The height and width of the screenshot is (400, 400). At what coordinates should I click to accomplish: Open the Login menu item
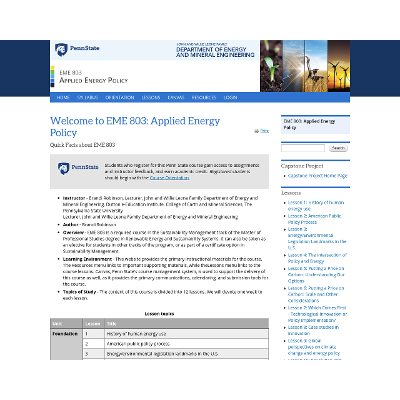pyautogui.click(x=230, y=97)
